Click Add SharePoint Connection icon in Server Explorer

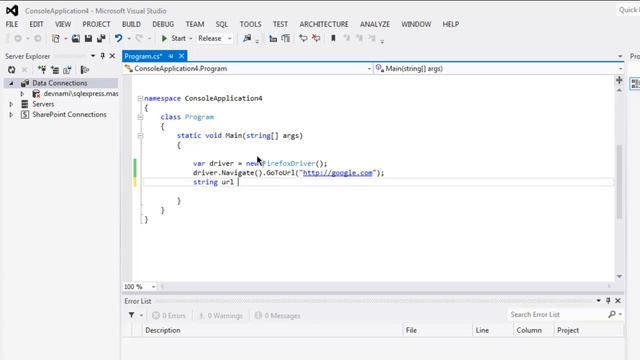(67, 70)
